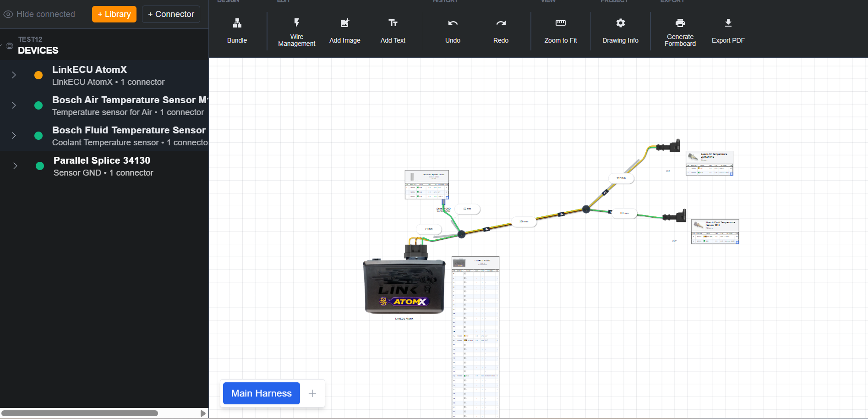Click Parallel Splice green status dot
This screenshot has height=419, width=868.
click(40, 166)
